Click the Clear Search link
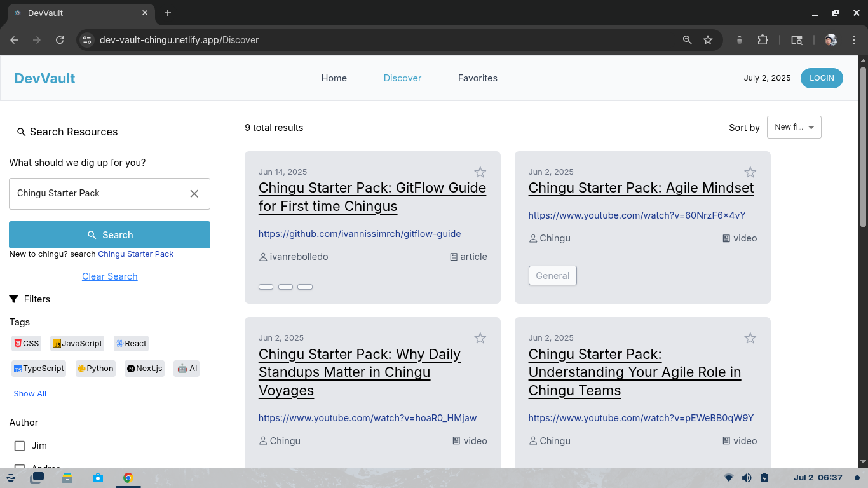 click(x=109, y=276)
